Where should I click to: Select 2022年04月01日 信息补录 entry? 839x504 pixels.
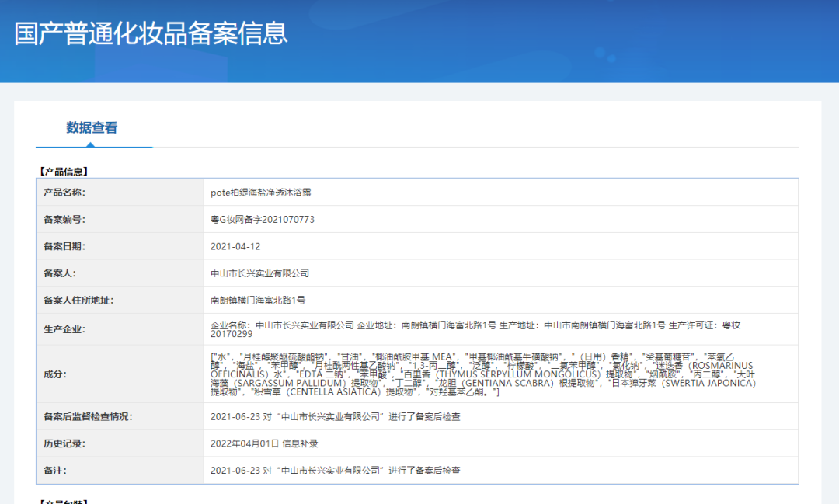tap(264, 443)
